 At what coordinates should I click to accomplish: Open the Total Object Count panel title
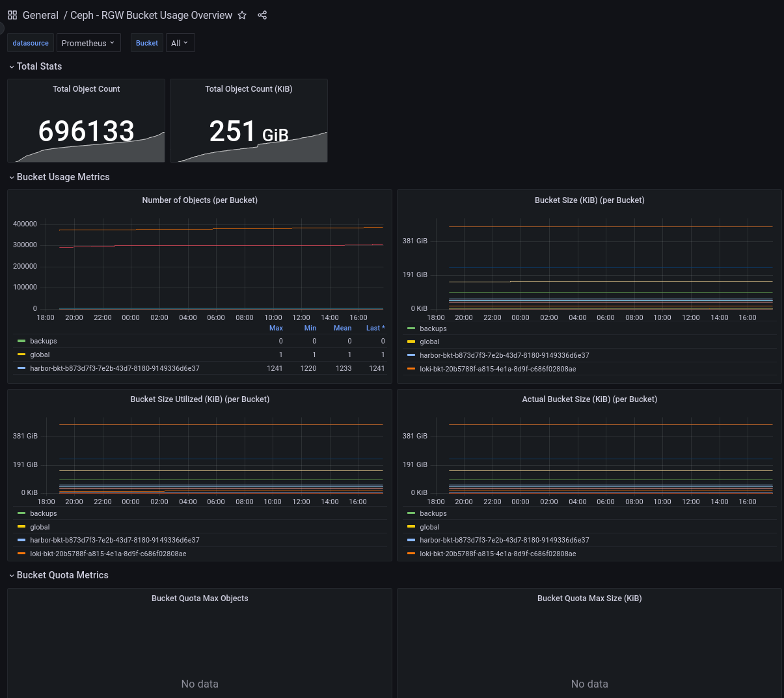coord(87,89)
